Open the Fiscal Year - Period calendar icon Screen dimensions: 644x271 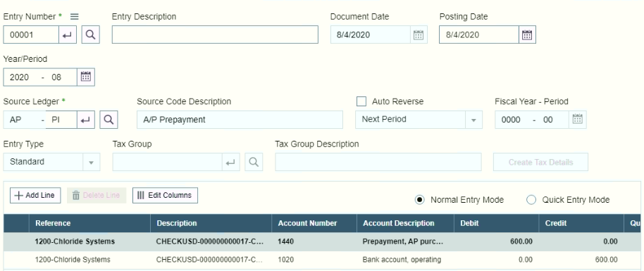[578, 120]
